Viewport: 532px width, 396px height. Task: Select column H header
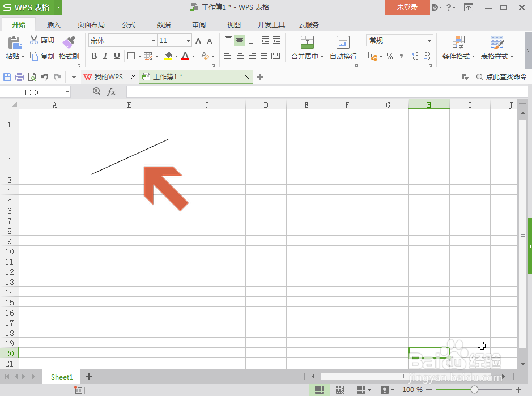[x=429, y=104]
